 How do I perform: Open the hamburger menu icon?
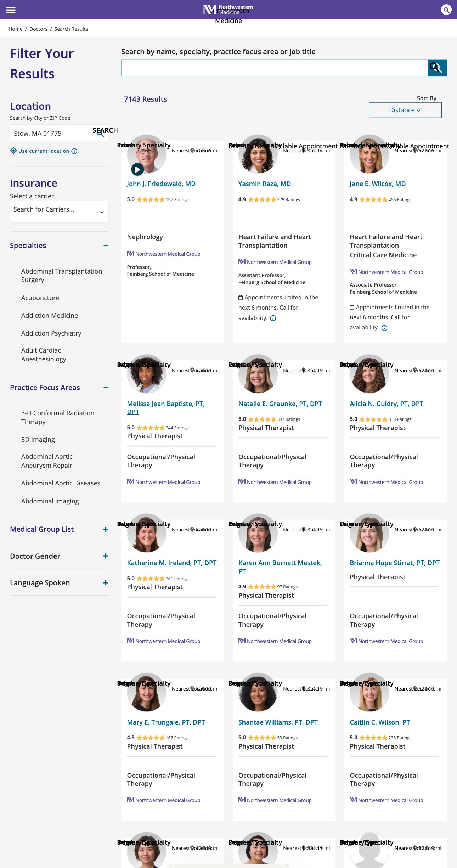click(11, 10)
